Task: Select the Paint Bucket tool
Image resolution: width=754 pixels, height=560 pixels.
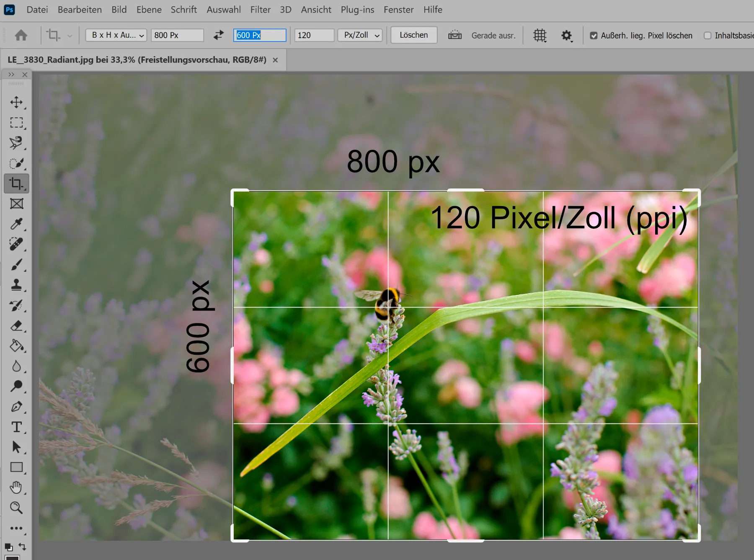Action: pos(16,346)
